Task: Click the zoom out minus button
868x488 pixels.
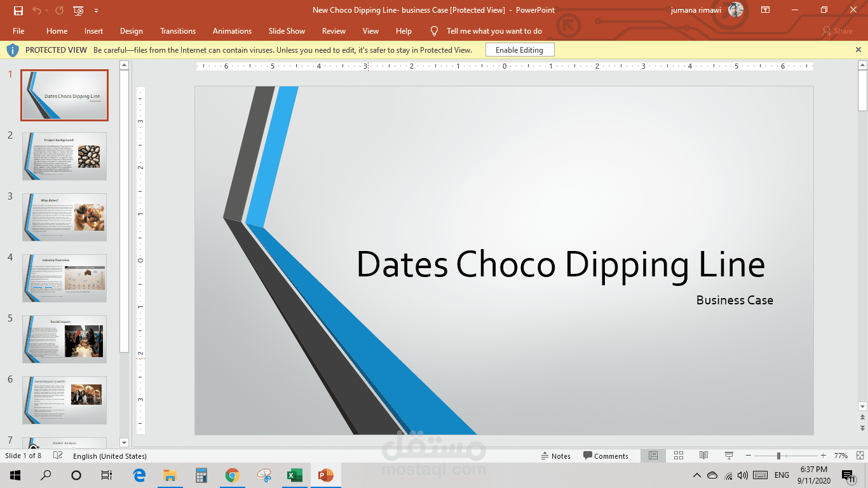Action: [x=749, y=456]
